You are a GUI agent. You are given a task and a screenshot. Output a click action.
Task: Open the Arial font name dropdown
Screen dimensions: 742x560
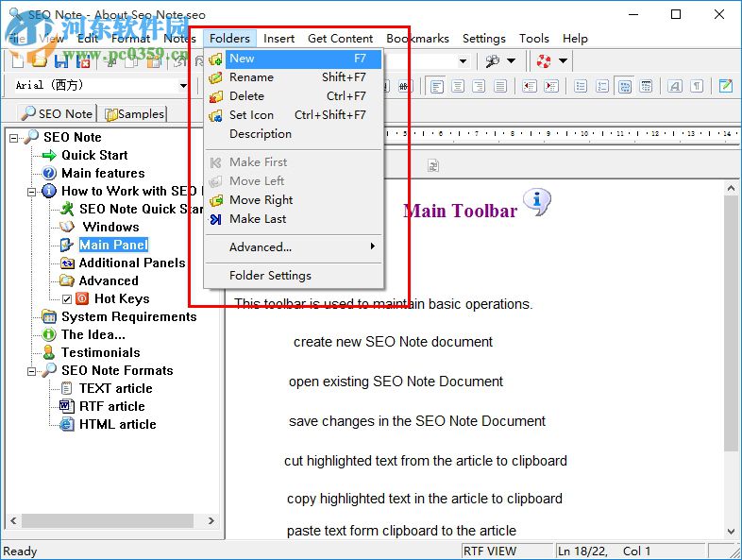click(x=183, y=86)
